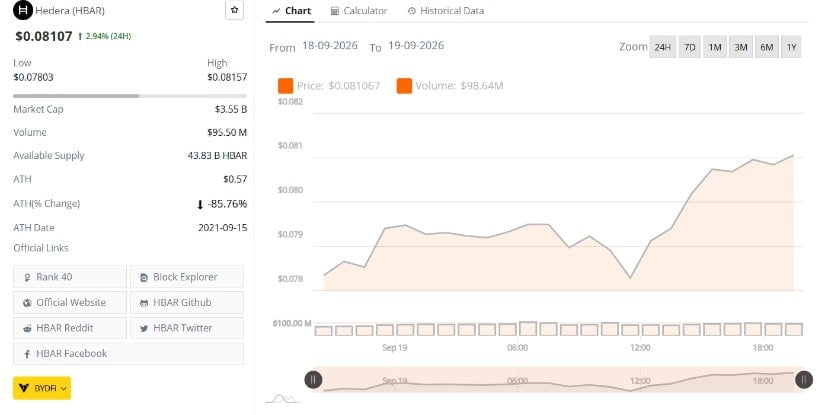Image resolution: width=825 pixels, height=415 pixels.
Task: Set chart zoom to 6M
Action: (767, 47)
